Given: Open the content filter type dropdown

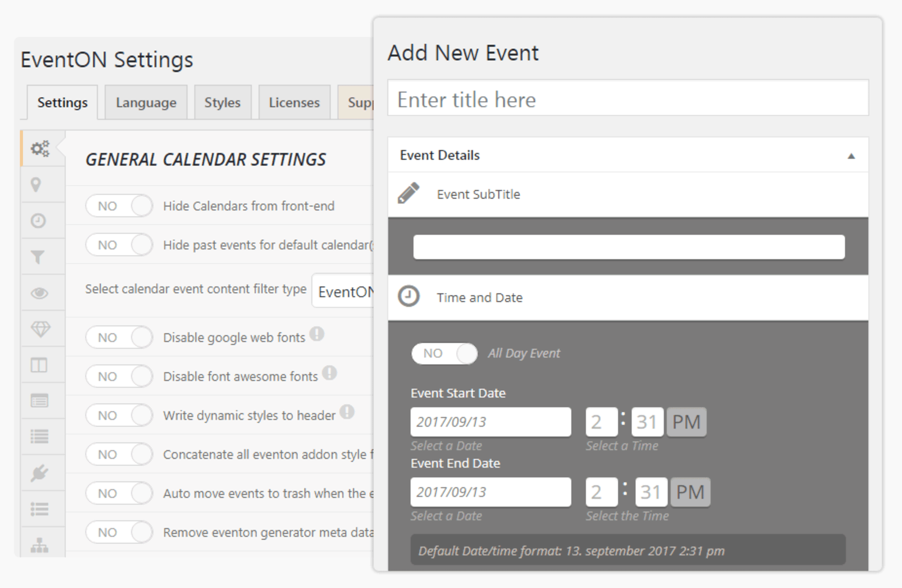Looking at the screenshot, I should [x=344, y=291].
